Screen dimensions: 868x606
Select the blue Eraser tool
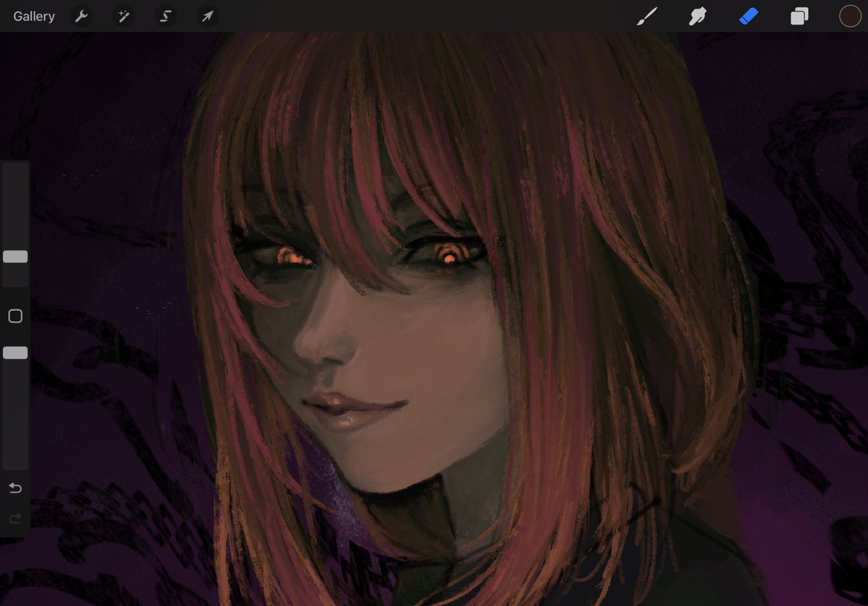pos(749,16)
